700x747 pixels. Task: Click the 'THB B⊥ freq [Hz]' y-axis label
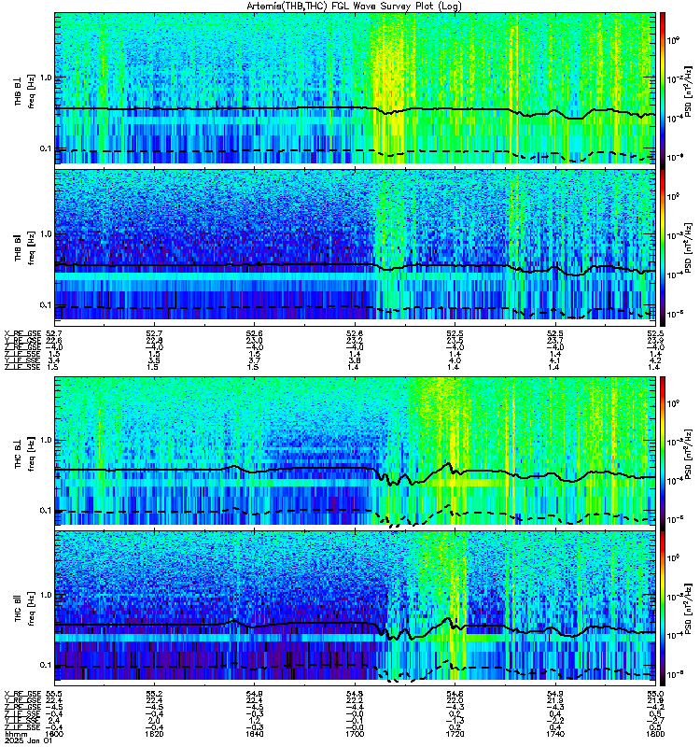pyautogui.click(x=24, y=92)
